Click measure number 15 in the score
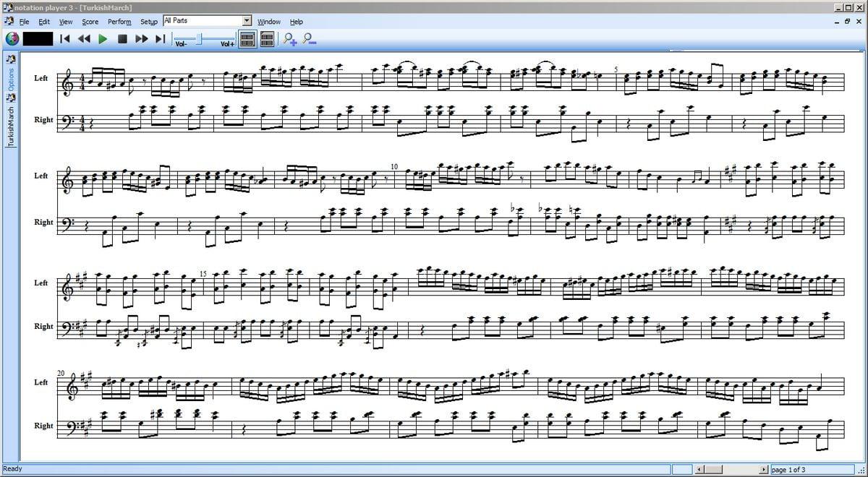 (203, 274)
